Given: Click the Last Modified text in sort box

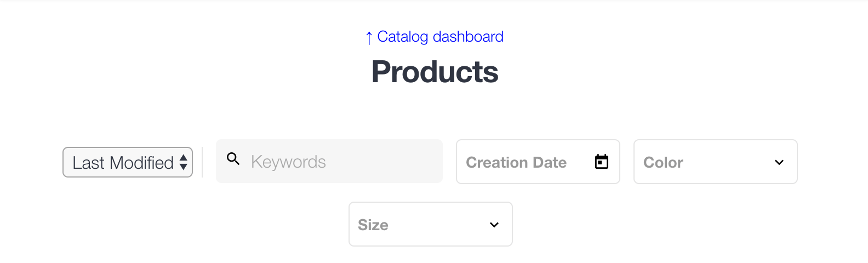Looking at the screenshot, I should [x=123, y=163].
